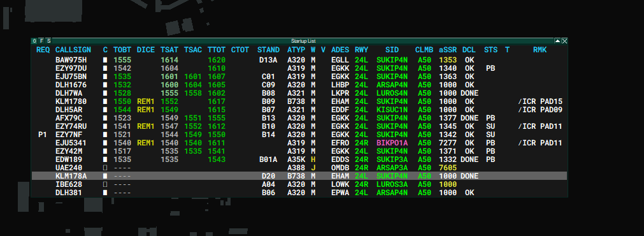Click TOBT 1528 for DLH7WA
Viewport: 644px width, 236px height.
point(122,93)
